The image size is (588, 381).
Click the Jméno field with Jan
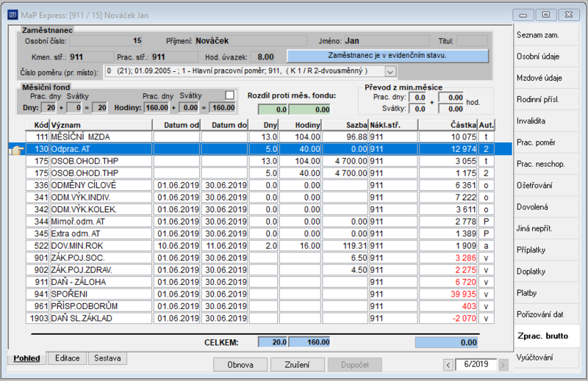pyautogui.click(x=387, y=41)
